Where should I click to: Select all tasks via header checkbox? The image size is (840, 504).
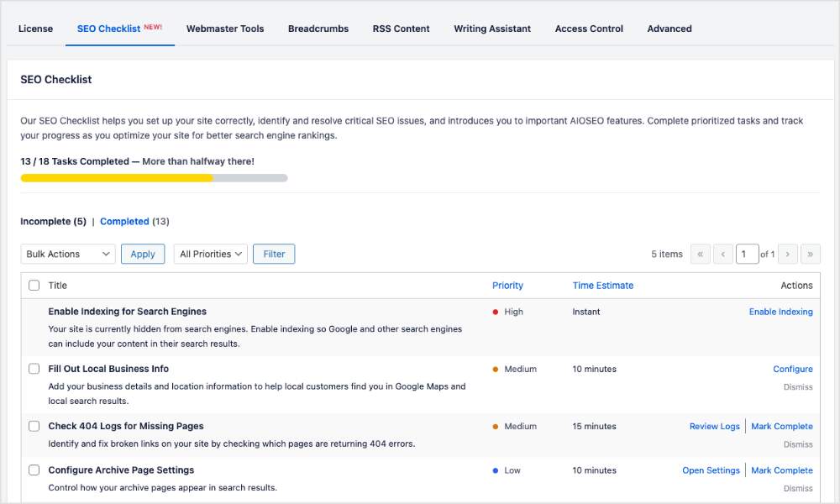34,285
